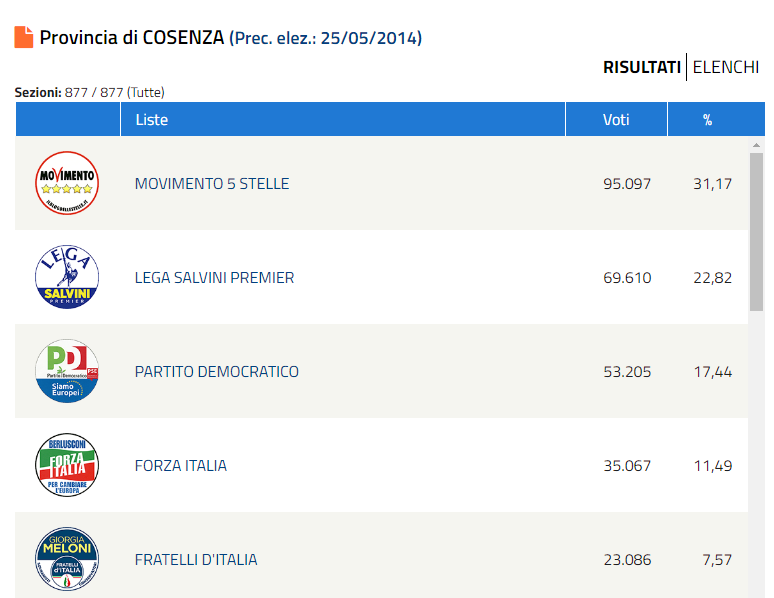The image size is (774, 598).
Task: Open the MOVIMENTO 5 STELLE list link
Action: (x=212, y=184)
